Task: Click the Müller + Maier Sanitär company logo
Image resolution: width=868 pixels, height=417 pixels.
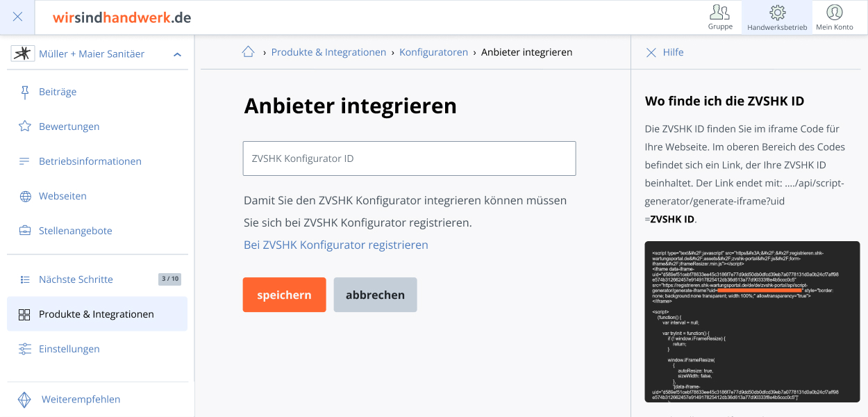Action: point(23,54)
